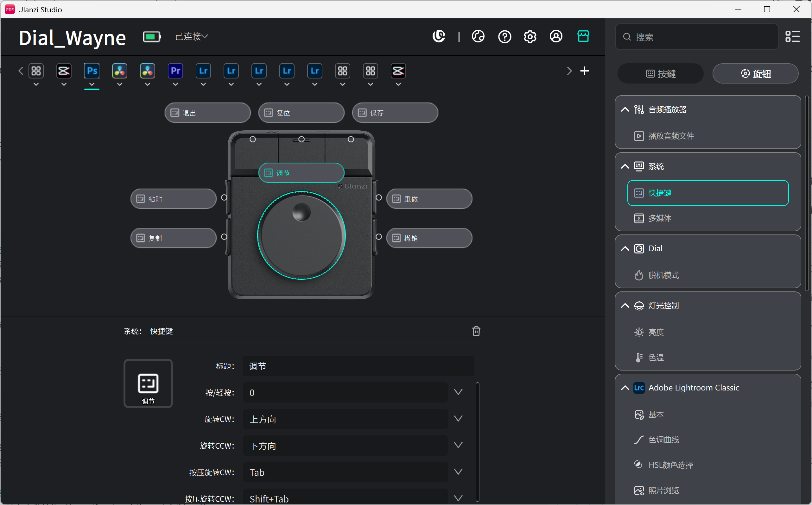Image resolution: width=812 pixels, height=505 pixels.
Task: Switch to the 旋钮 knob mode
Action: [755, 73]
